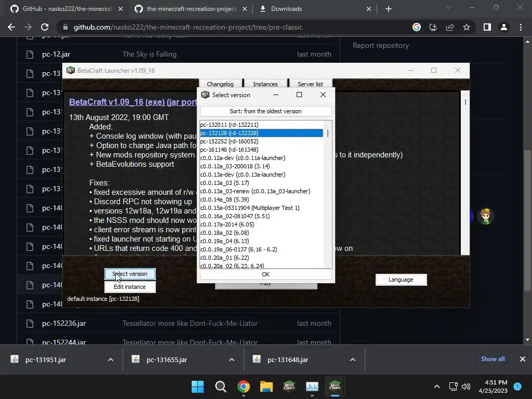
Task: Confirm version with the OK button
Action: click(x=265, y=274)
